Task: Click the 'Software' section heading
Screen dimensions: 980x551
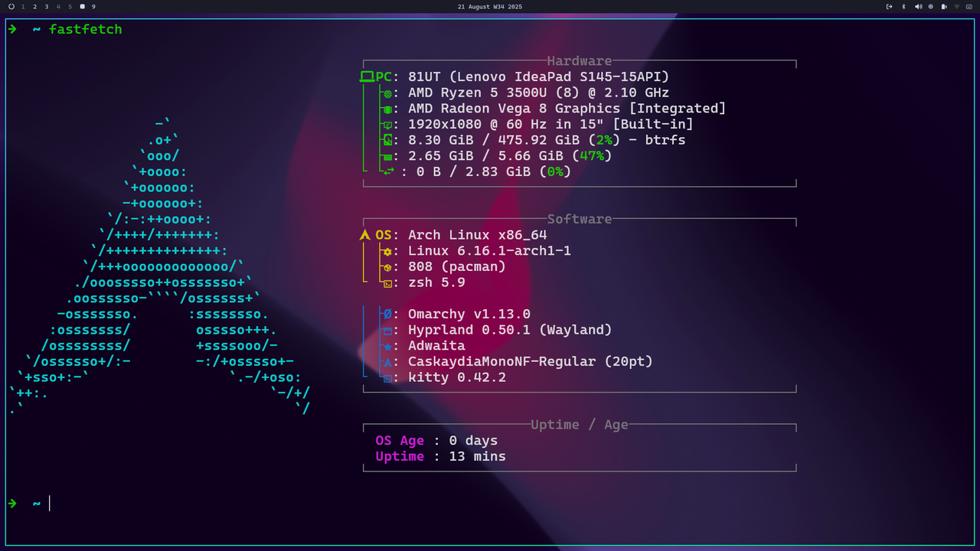Action: [580, 219]
